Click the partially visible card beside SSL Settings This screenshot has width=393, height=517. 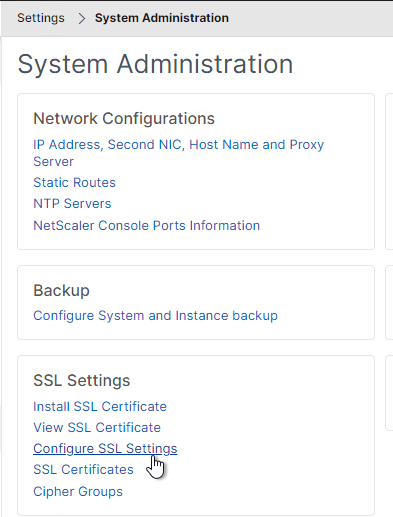[389, 393]
